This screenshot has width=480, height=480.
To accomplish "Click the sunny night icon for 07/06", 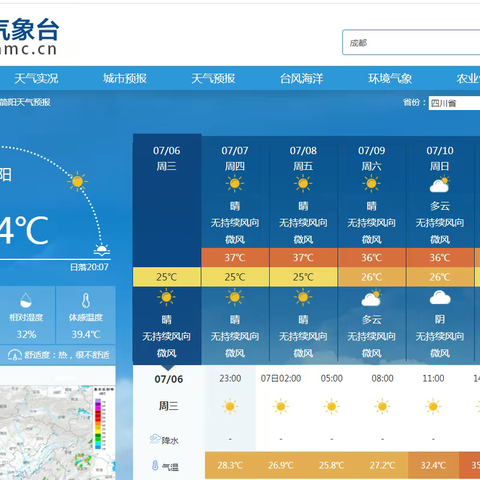I will [166, 297].
